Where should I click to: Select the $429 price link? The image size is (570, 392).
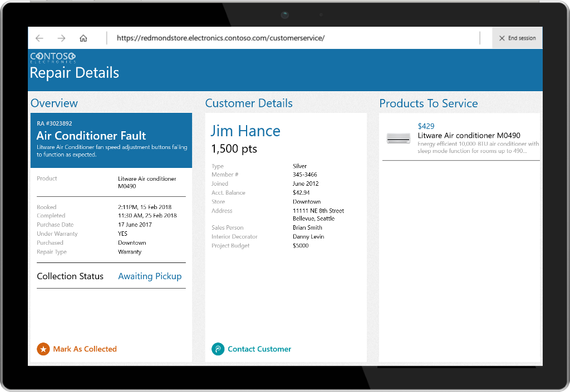click(426, 126)
